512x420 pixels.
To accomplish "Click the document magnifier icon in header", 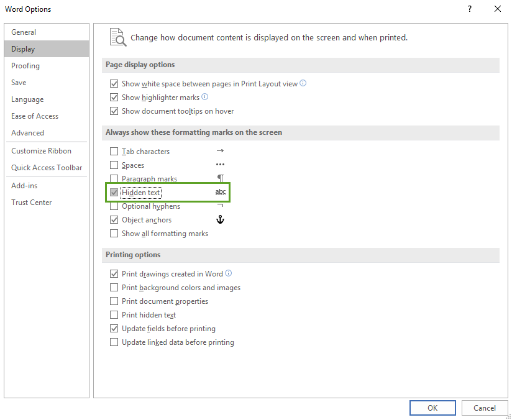I will click(118, 37).
